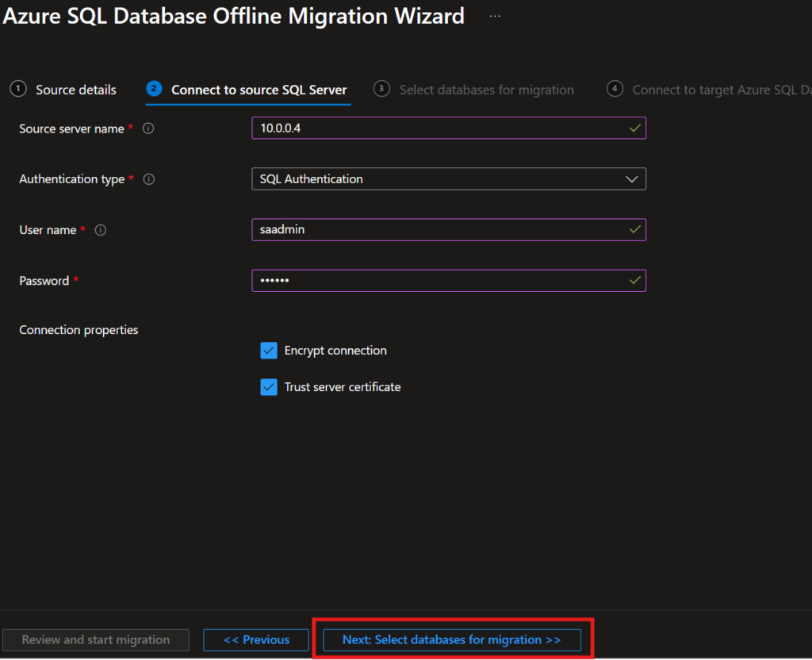Go to Source details tab
Screen dimensions: 812x660
coord(75,90)
